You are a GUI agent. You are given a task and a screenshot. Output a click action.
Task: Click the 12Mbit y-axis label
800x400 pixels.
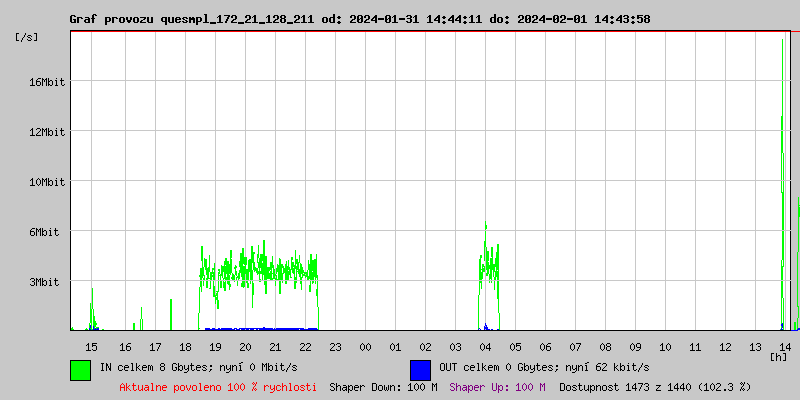tap(46, 132)
